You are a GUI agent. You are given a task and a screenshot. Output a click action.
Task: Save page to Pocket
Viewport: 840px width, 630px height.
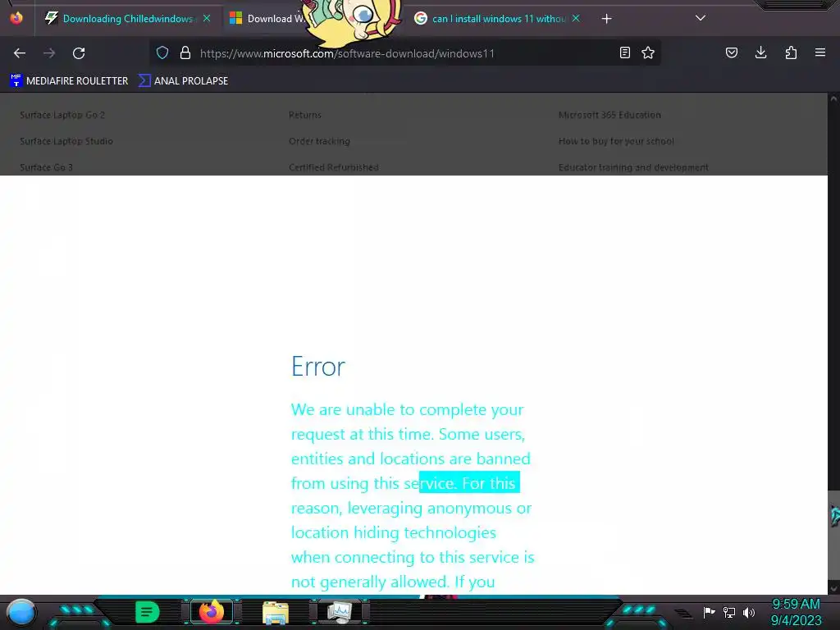pos(732,52)
